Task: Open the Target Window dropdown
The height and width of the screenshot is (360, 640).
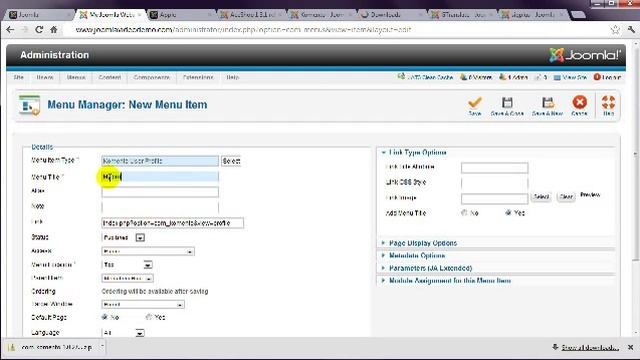Action: click(x=143, y=304)
